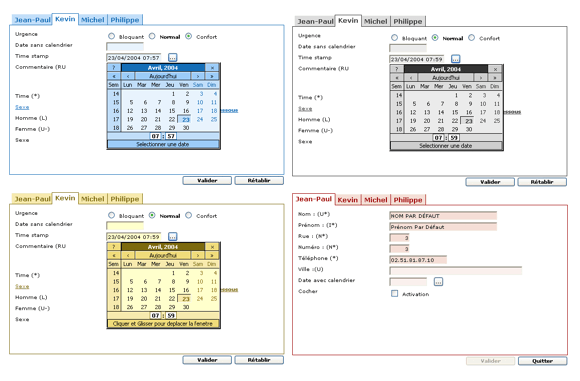
Task: Go to next month in the blue calendar
Action: coord(198,76)
